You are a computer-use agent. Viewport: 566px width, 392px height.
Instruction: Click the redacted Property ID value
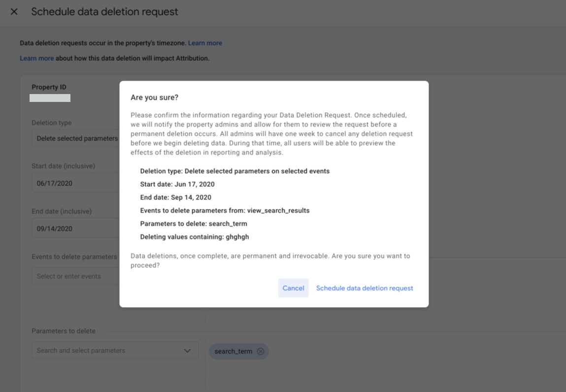coord(50,98)
